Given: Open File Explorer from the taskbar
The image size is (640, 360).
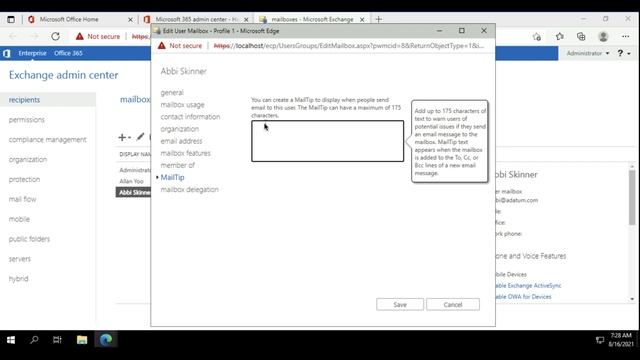Looking at the screenshot, I should (82, 340).
